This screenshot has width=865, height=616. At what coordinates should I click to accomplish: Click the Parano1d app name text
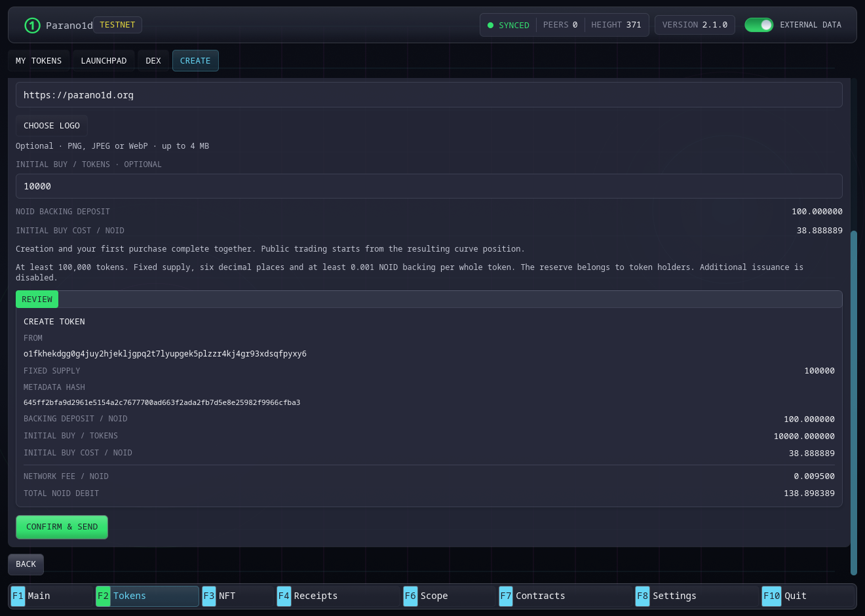coord(69,26)
